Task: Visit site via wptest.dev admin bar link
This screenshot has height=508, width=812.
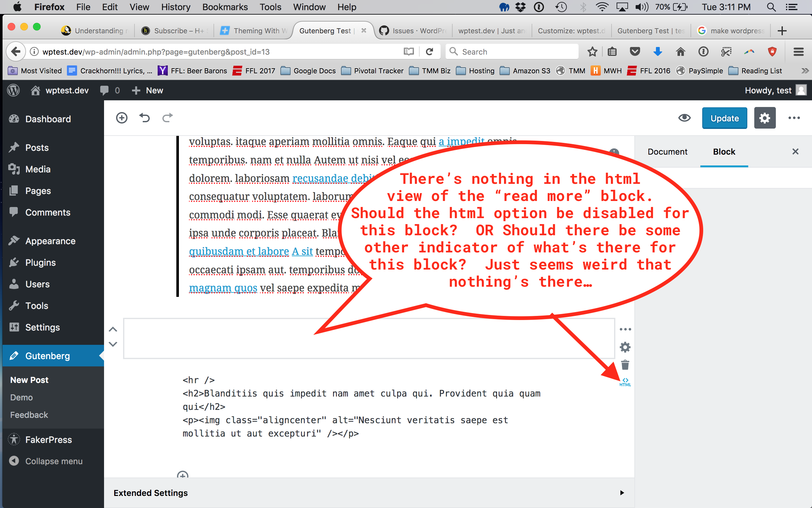Action: [x=60, y=90]
